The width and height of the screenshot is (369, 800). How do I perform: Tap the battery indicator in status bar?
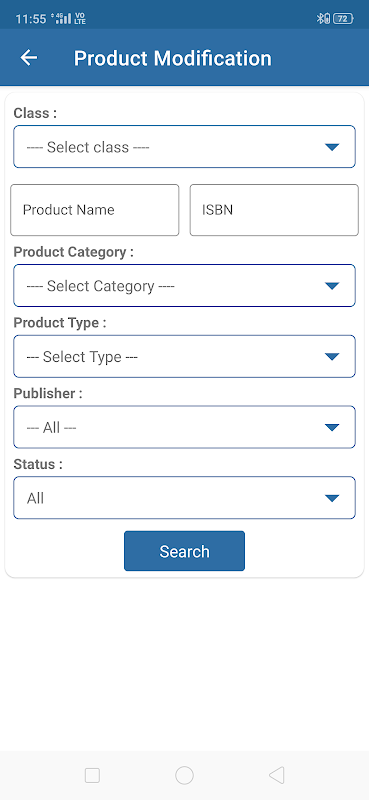point(343,19)
